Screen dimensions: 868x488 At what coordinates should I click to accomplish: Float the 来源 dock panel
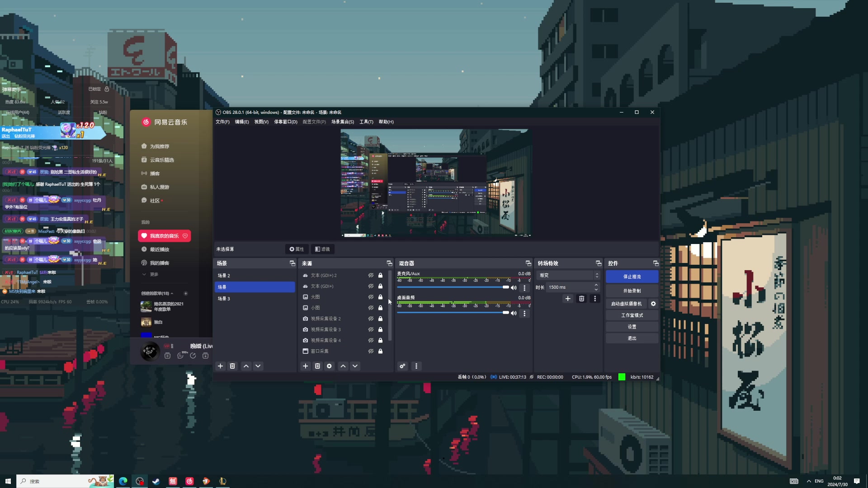389,263
